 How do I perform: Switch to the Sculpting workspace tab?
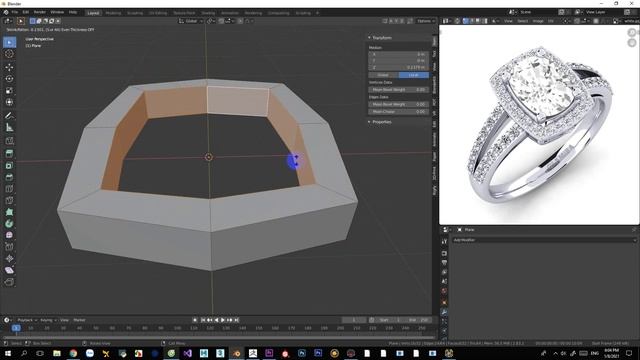135,13
